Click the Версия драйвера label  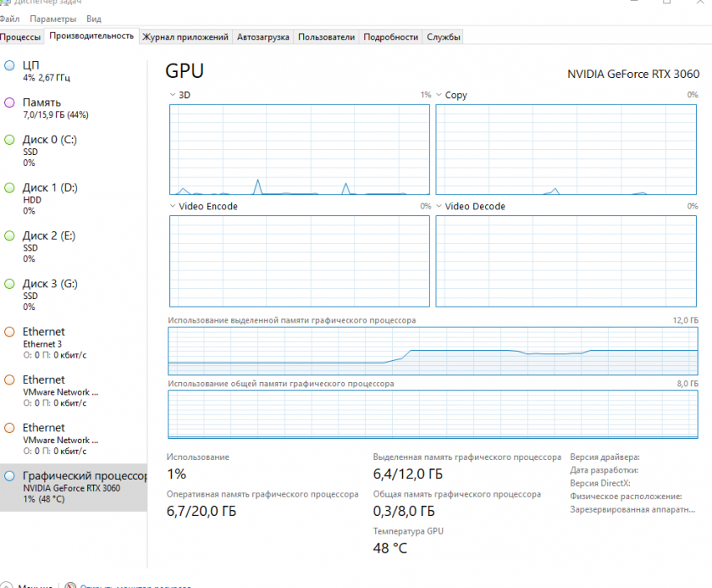point(605,457)
